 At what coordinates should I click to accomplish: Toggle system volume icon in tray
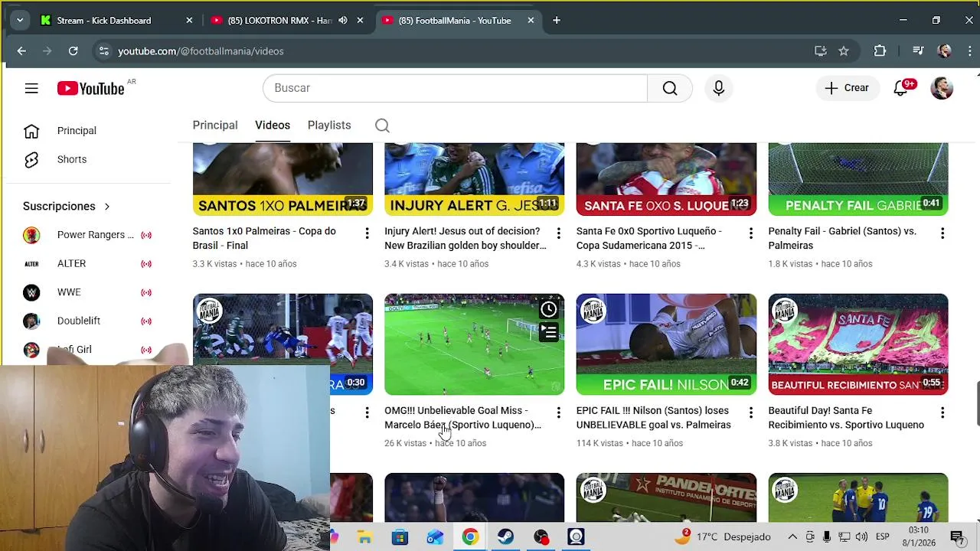pyautogui.click(x=861, y=537)
